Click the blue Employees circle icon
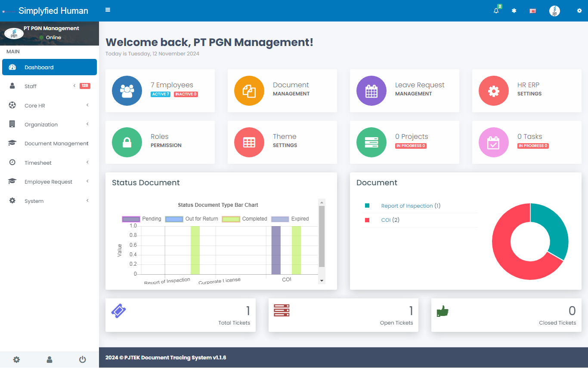This screenshot has height=368, width=588. click(x=127, y=91)
